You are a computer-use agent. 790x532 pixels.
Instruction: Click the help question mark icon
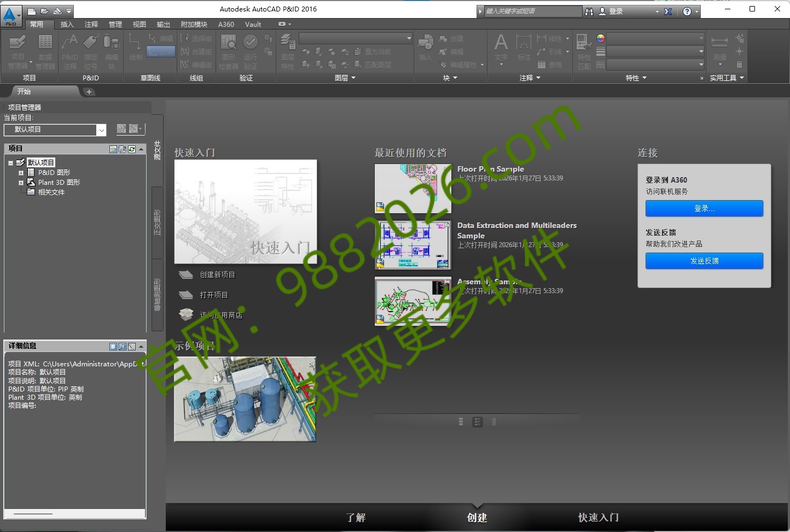point(687,11)
